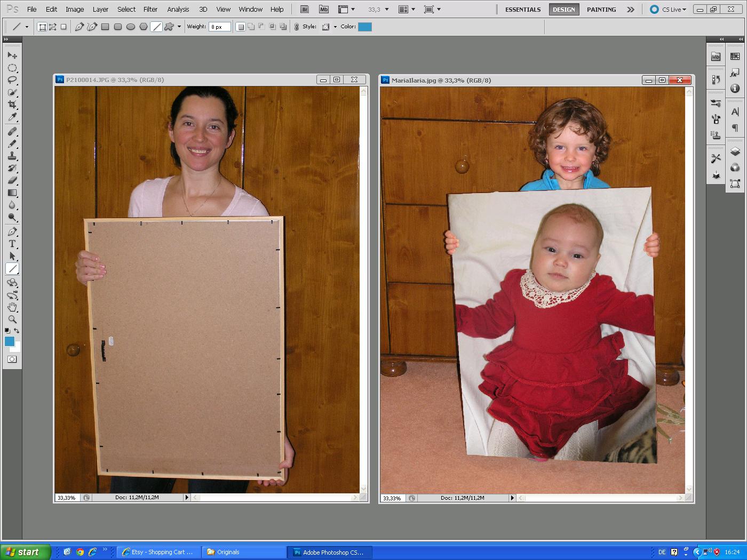The image size is (747, 560).
Task: Open the Style picker dropdown arrow
Action: click(335, 27)
